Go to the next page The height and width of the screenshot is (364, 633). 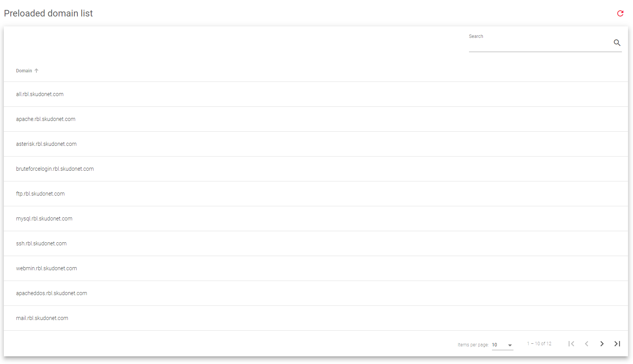[x=602, y=344]
